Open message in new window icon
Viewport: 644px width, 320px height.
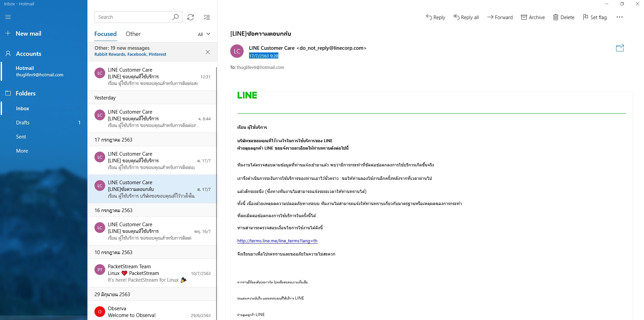[620, 48]
